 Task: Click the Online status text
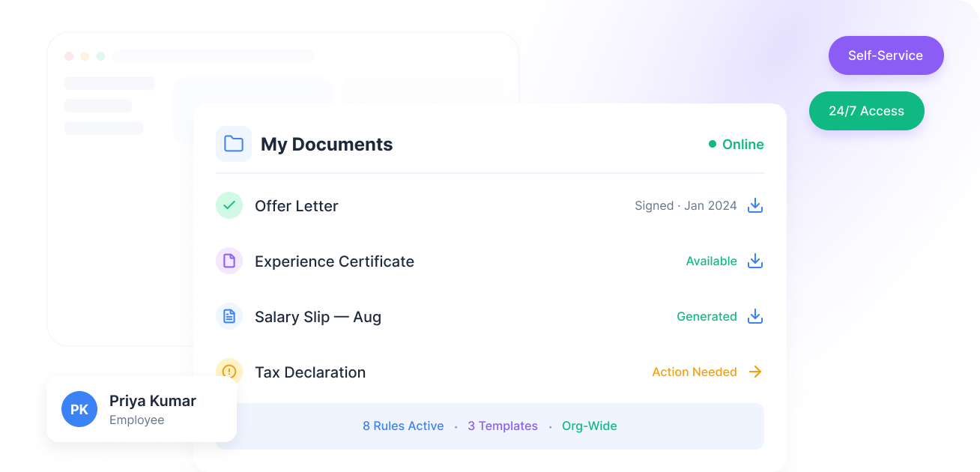[x=743, y=144]
